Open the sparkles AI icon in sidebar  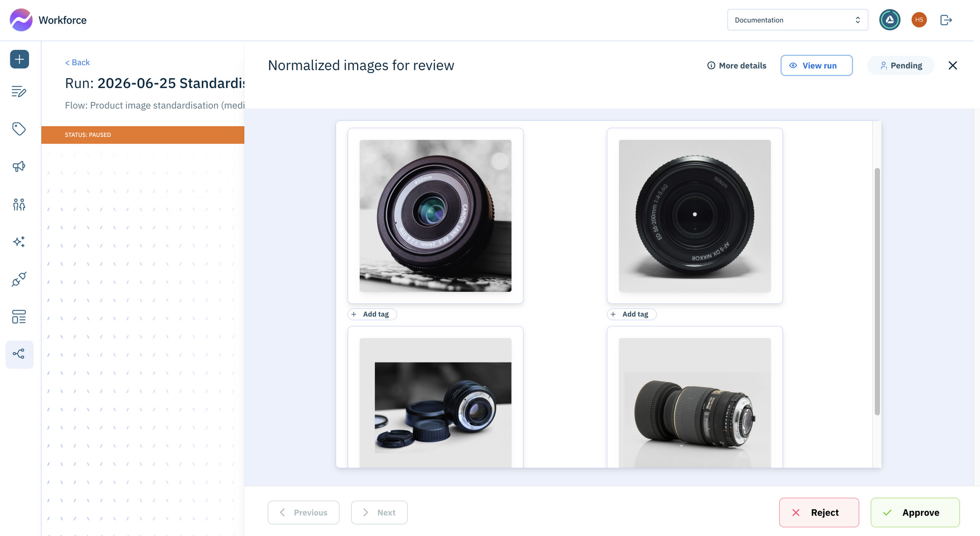coord(19,242)
